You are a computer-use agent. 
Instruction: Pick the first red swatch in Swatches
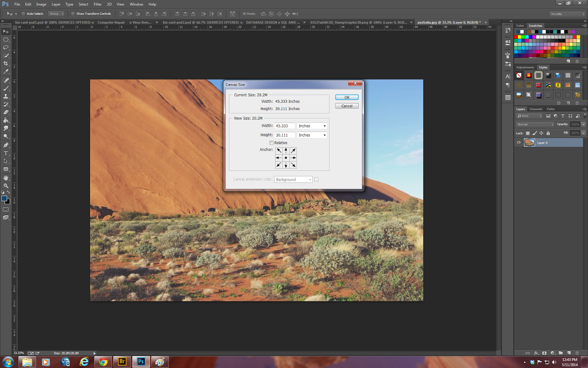coord(516,37)
